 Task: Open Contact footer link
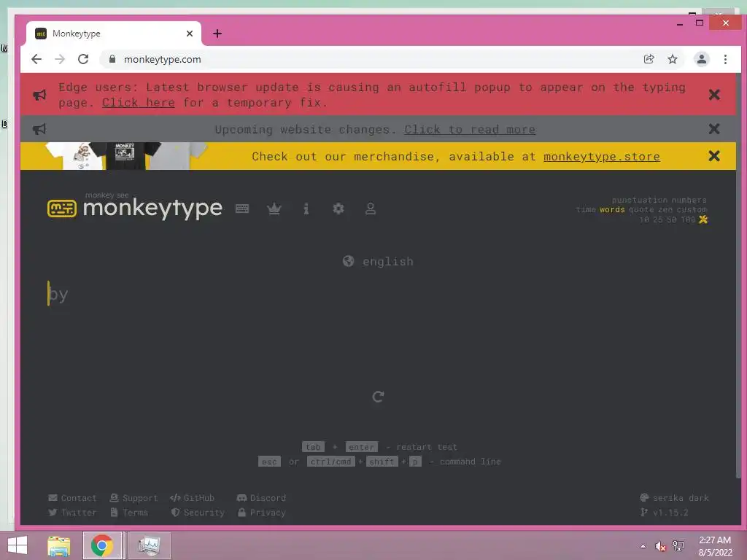[72, 497]
